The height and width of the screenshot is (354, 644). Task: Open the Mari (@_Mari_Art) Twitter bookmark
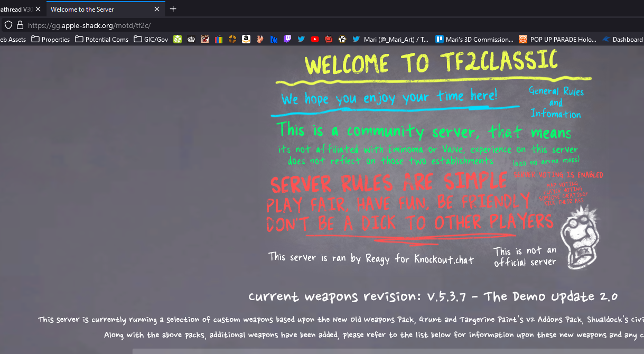(390, 39)
